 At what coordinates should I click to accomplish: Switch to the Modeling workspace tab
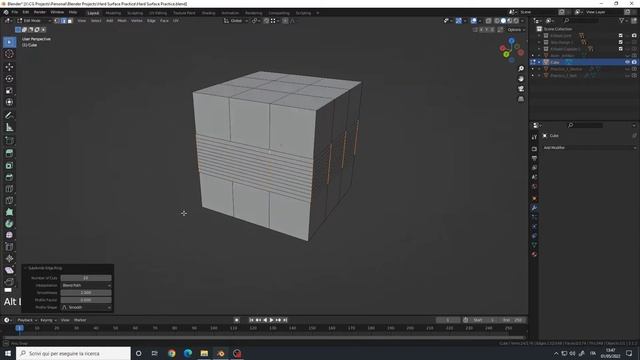coord(113,13)
